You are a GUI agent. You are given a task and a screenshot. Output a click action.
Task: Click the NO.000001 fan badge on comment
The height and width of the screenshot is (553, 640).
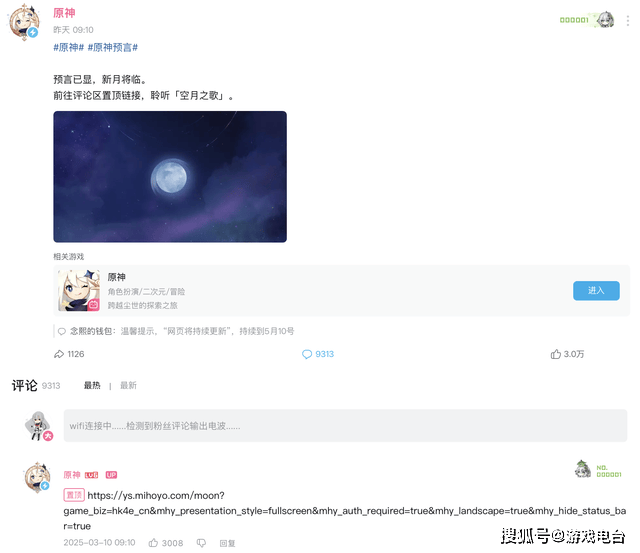pyautogui.click(x=598, y=470)
